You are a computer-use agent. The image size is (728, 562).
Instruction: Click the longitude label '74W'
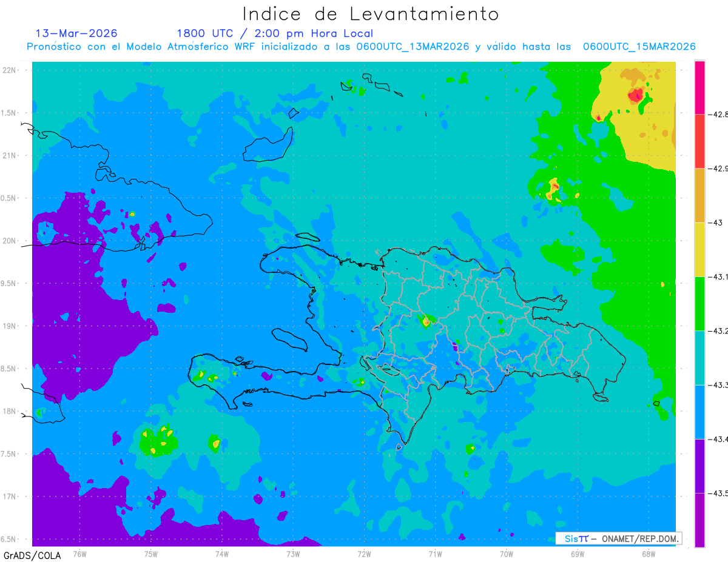222,554
